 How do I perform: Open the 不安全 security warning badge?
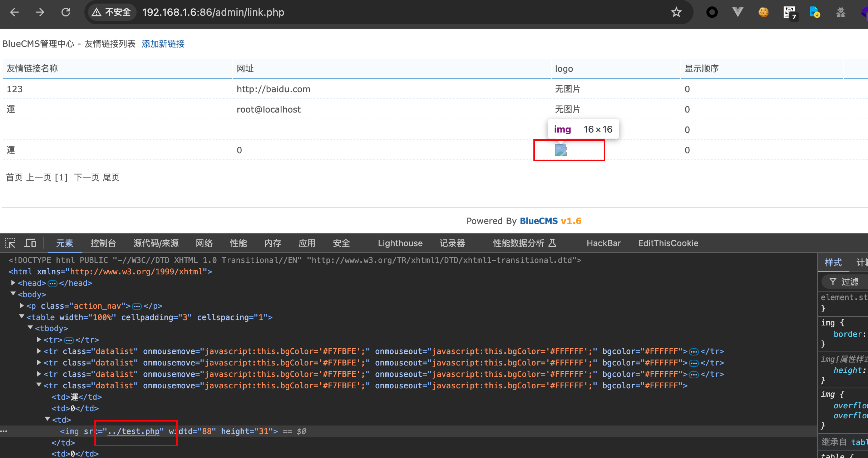[112, 12]
